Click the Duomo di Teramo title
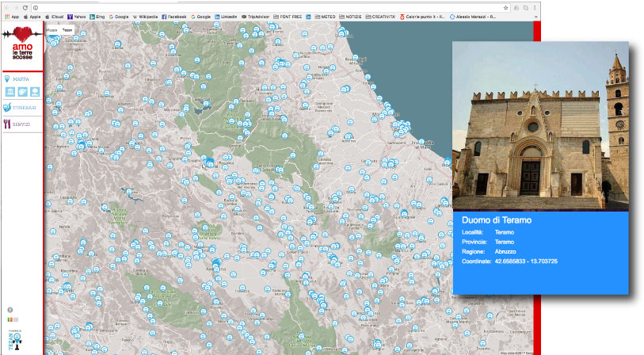Image resolution: width=644 pixels, height=355 pixels. point(497,220)
